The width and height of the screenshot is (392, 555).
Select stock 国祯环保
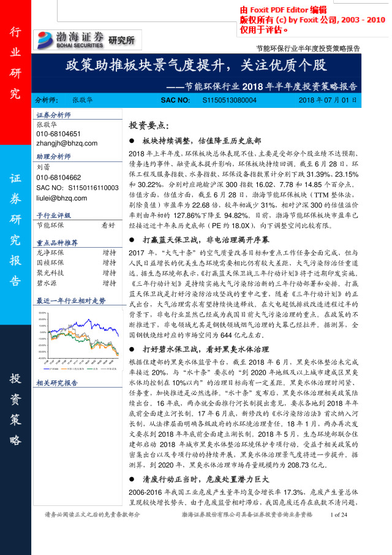coord(50,263)
